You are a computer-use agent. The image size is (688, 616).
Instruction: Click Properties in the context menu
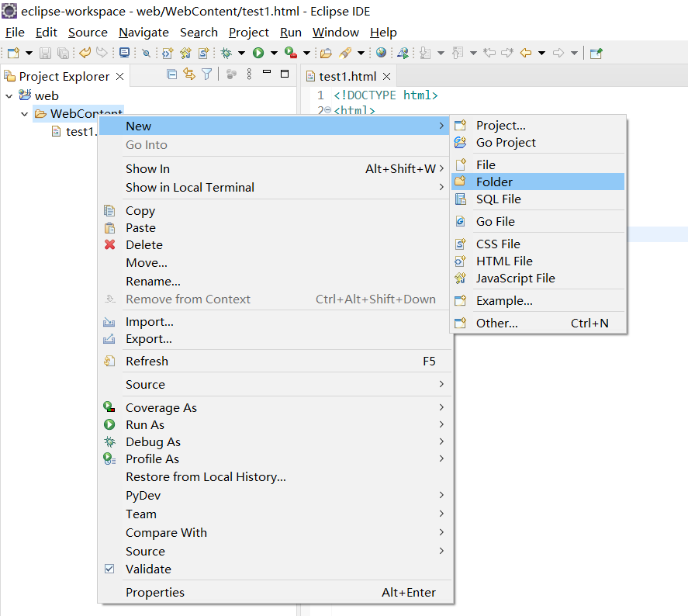(275, 592)
